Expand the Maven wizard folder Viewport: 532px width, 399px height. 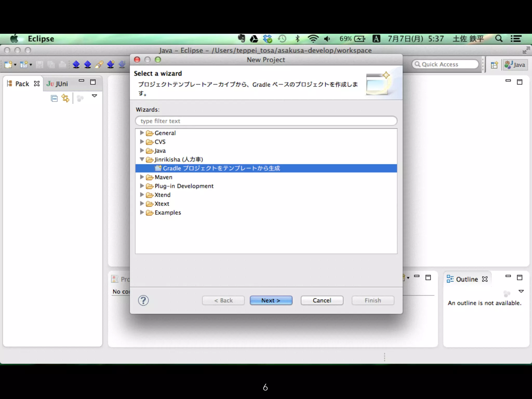(x=142, y=177)
